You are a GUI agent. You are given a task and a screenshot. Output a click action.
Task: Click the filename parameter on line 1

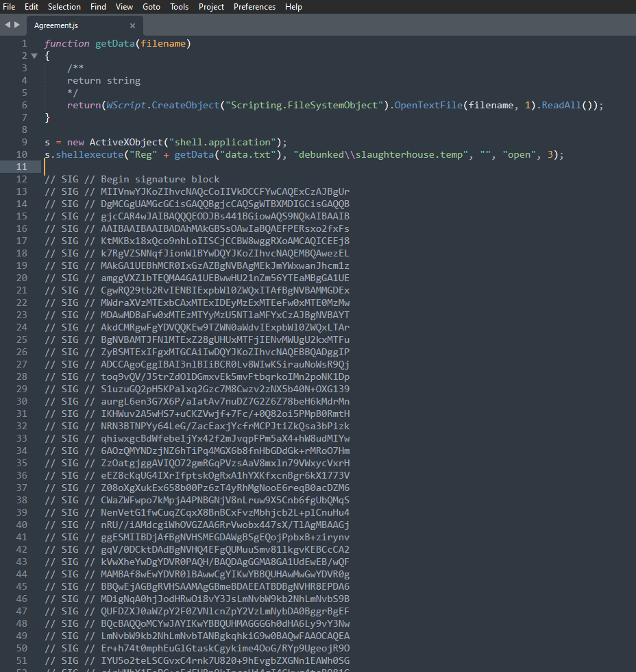click(x=163, y=43)
